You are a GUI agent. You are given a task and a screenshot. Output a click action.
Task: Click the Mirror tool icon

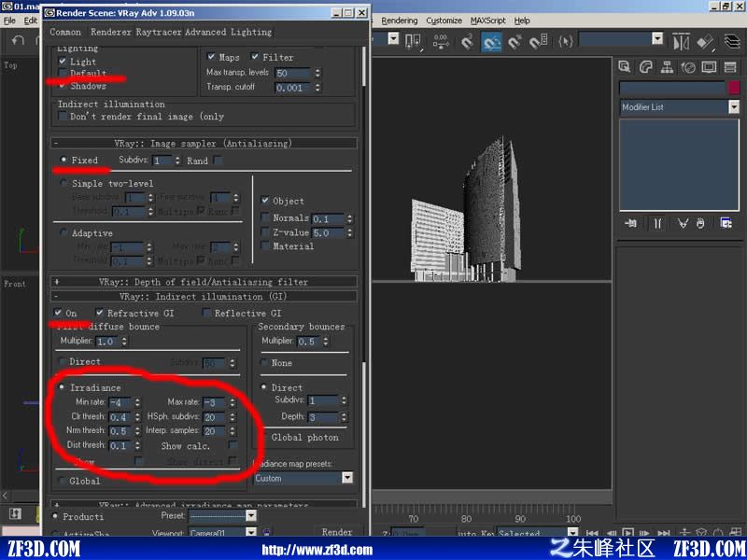point(682,42)
